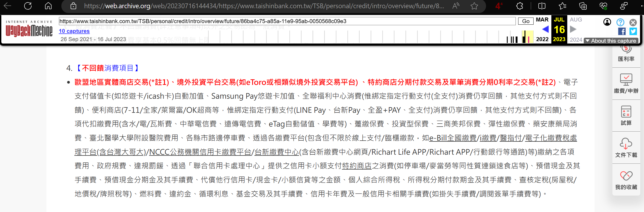
Task: Open the Favorites list icon
Action: click(x=562, y=6)
